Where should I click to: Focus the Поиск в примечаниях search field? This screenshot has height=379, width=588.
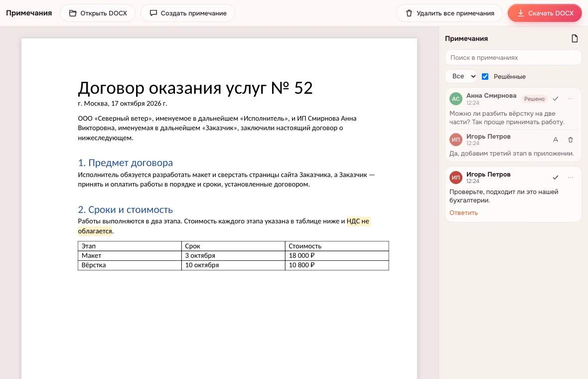513,58
